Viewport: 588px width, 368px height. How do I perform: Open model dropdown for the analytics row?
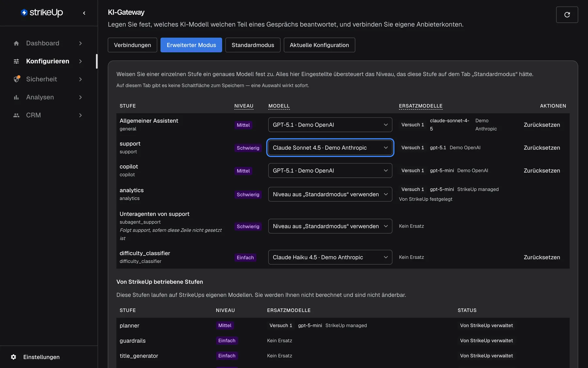point(330,194)
